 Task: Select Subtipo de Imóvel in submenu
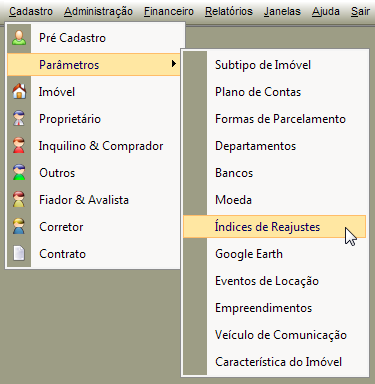[x=275, y=65]
